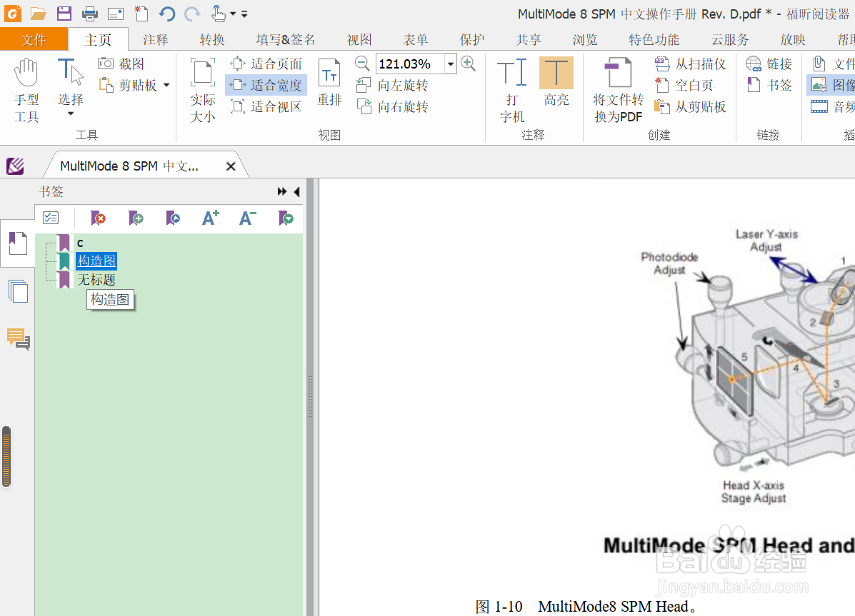Open the 保护 ribbon tab

(472, 39)
